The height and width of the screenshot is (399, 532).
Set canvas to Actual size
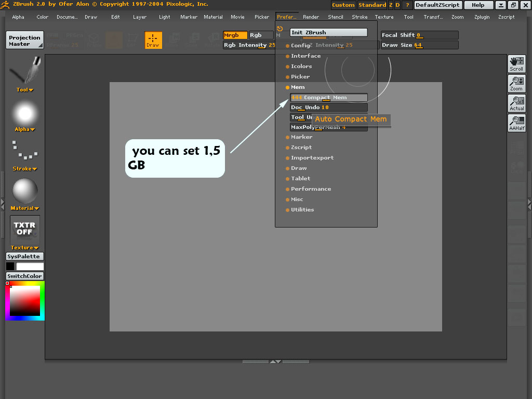pos(516,103)
